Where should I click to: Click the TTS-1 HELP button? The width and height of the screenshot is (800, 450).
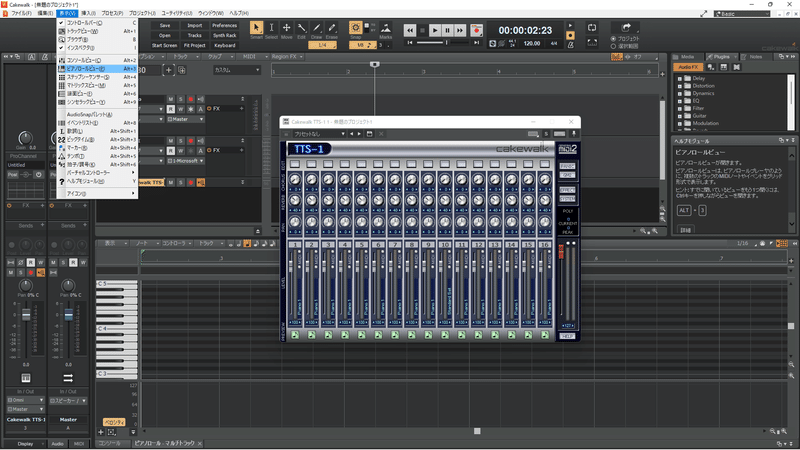pyautogui.click(x=567, y=336)
